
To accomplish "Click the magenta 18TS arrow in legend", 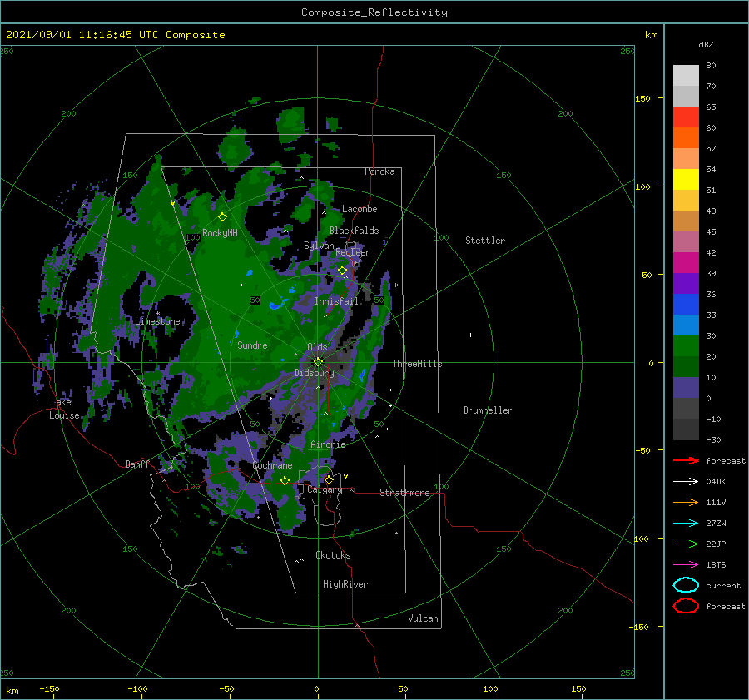I will [686, 565].
